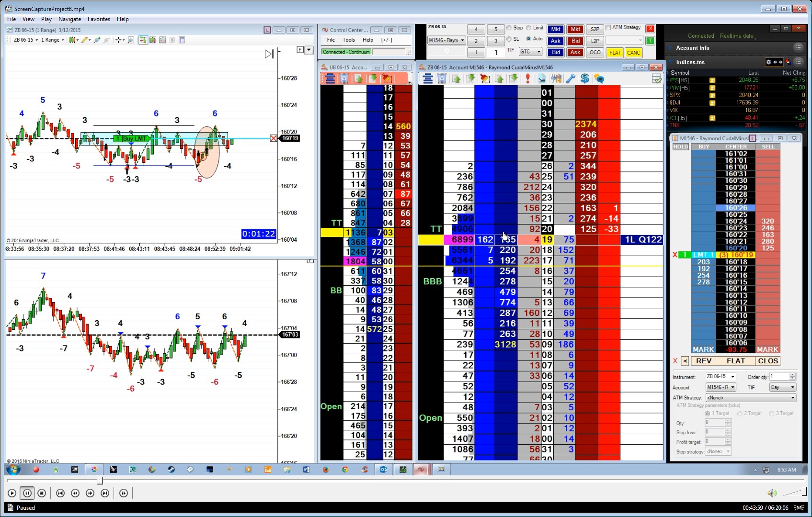Click the crosshair cursor tool in chart toolbar
Image resolution: width=812 pixels, height=517 pixels.
tap(118, 40)
